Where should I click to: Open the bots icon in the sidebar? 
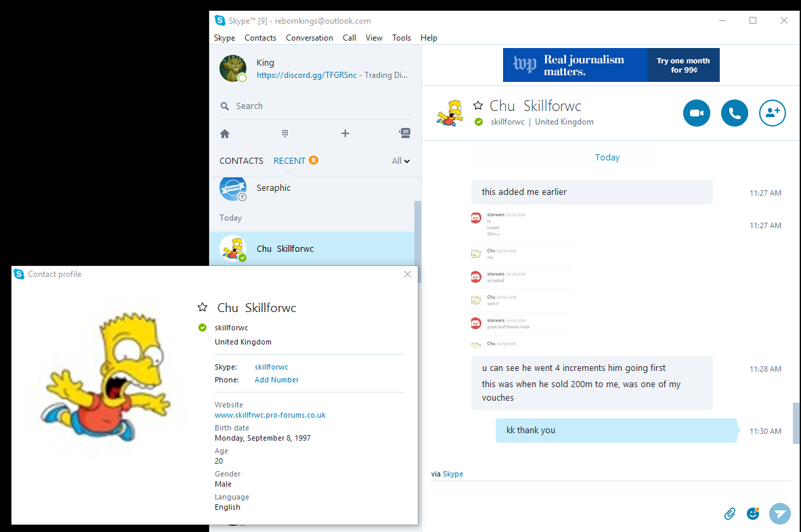(405, 133)
